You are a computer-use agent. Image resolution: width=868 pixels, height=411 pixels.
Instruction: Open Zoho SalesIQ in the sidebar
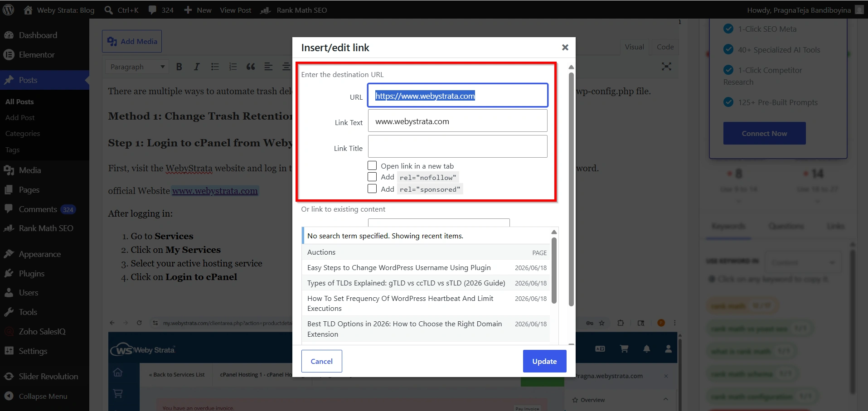(42, 332)
